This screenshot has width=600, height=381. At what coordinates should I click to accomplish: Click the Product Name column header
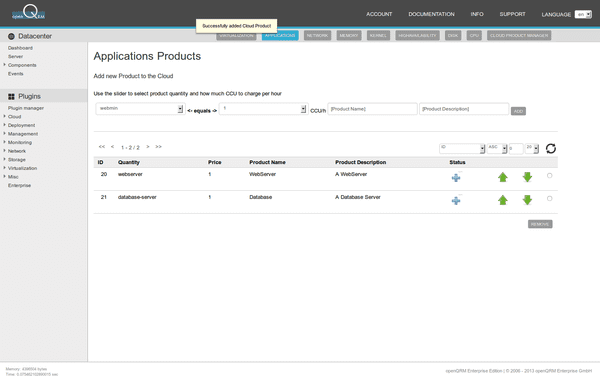click(x=267, y=162)
